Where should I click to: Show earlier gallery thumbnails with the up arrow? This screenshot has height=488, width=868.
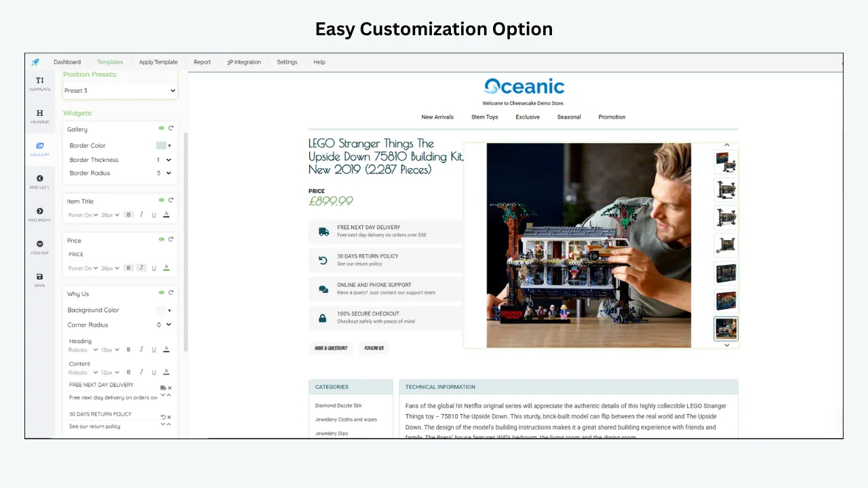point(726,144)
